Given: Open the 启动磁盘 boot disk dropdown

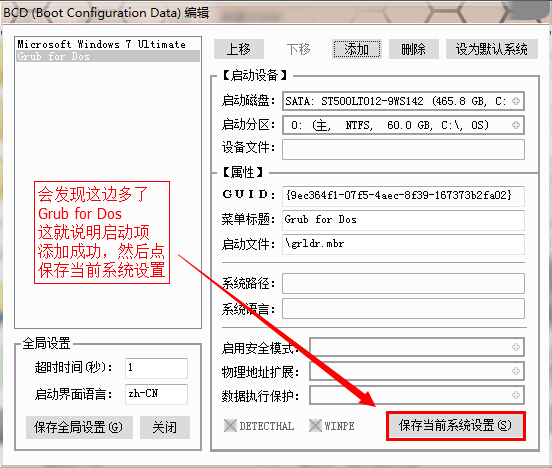Looking at the screenshot, I should pyautogui.click(x=403, y=101).
